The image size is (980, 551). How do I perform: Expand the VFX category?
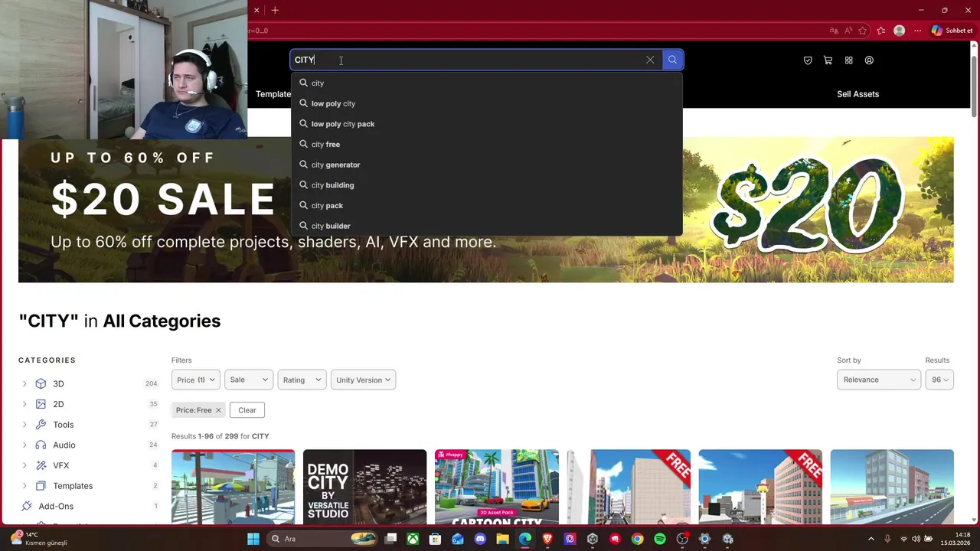24,465
